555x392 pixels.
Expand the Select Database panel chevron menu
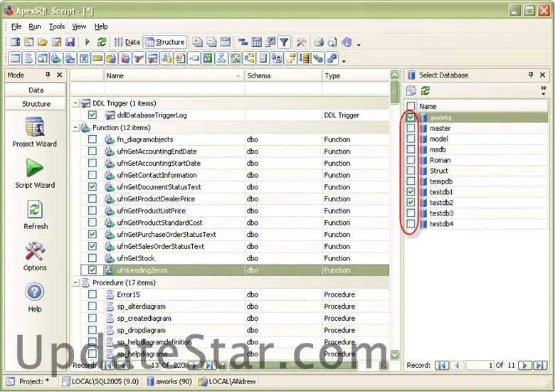(x=544, y=90)
